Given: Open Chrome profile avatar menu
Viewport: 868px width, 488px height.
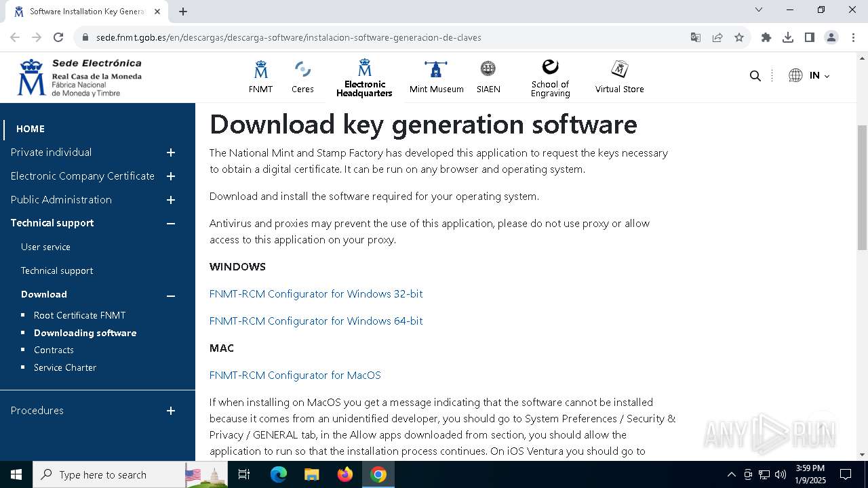Looking at the screenshot, I should [831, 37].
